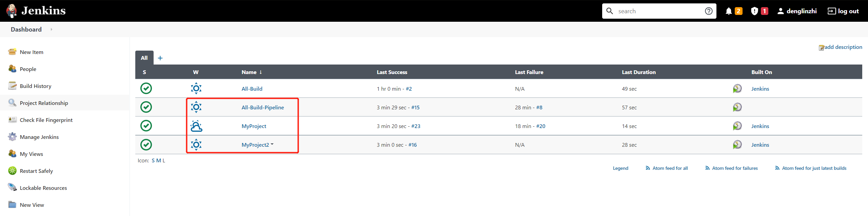Open last success build #15 link
868x216 pixels.
[x=415, y=107]
